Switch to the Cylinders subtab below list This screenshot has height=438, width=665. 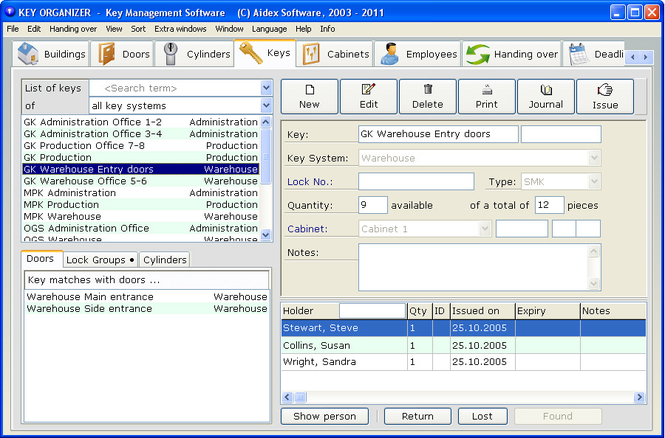pyautogui.click(x=165, y=260)
